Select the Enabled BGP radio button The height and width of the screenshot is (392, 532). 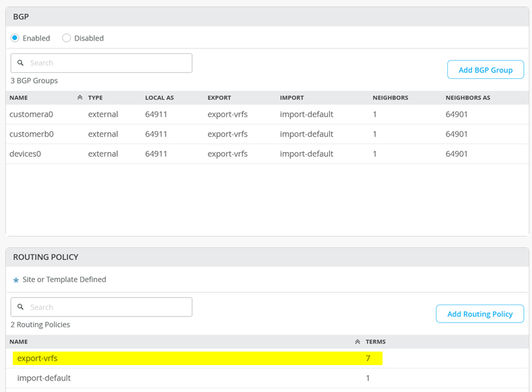[x=15, y=38]
